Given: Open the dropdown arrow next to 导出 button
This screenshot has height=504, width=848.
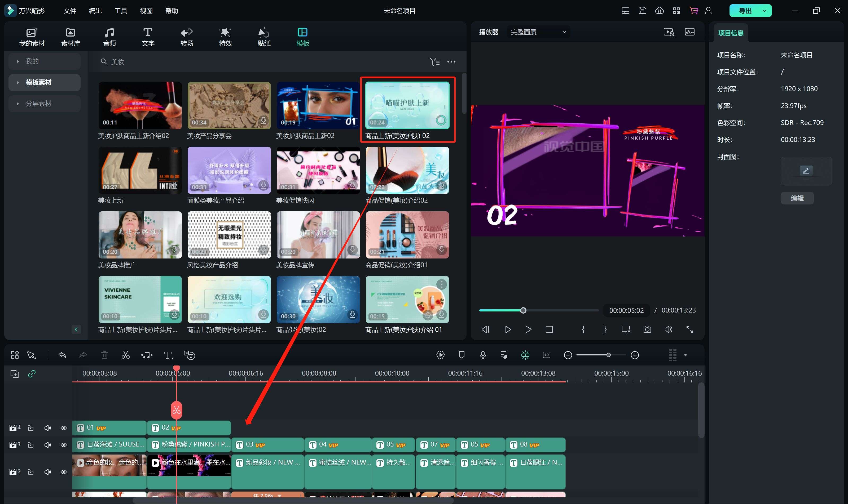Looking at the screenshot, I should tap(764, 11).
